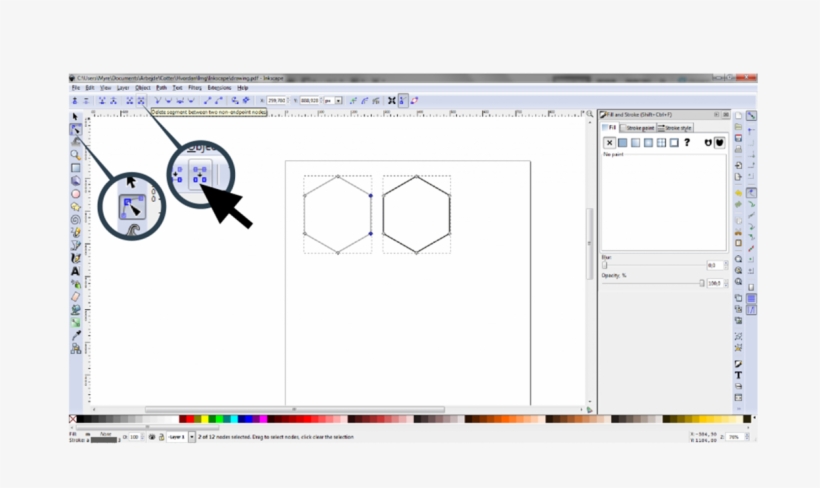The image size is (820, 488).
Task: Click the X coordinate input field
Action: coord(277,100)
